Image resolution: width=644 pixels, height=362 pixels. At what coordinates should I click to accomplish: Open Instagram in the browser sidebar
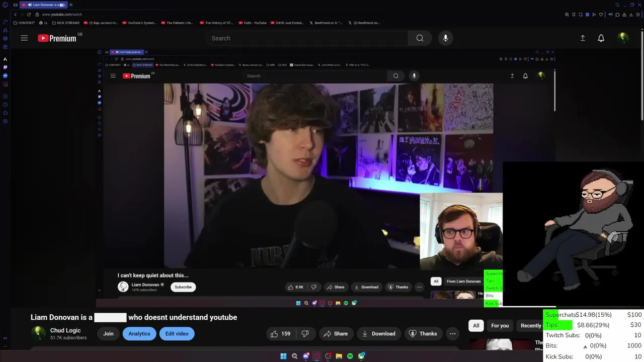(6, 83)
